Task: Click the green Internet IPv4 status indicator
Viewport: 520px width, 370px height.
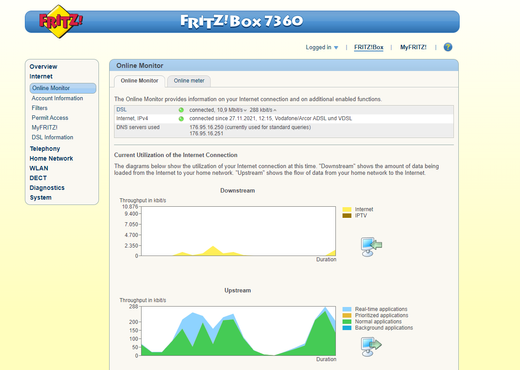Action: [x=181, y=119]
